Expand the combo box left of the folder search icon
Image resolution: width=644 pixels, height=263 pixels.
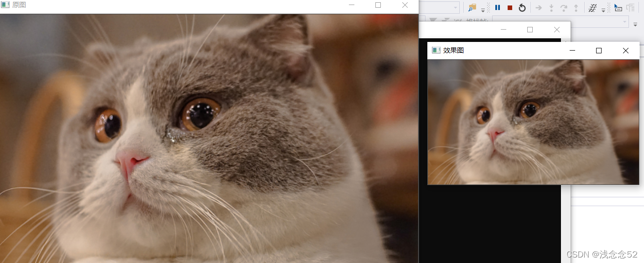coord(456,7)
